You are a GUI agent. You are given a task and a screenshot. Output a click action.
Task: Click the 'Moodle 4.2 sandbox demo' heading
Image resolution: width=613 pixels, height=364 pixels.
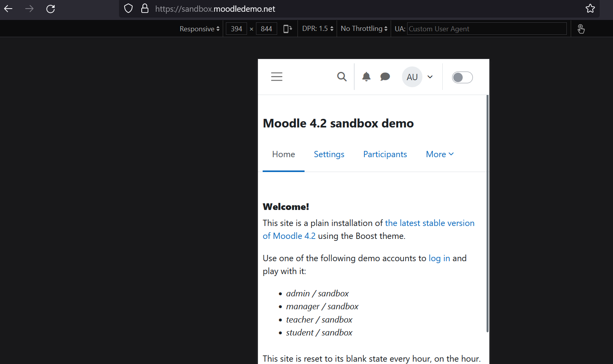tap(338, 123)
